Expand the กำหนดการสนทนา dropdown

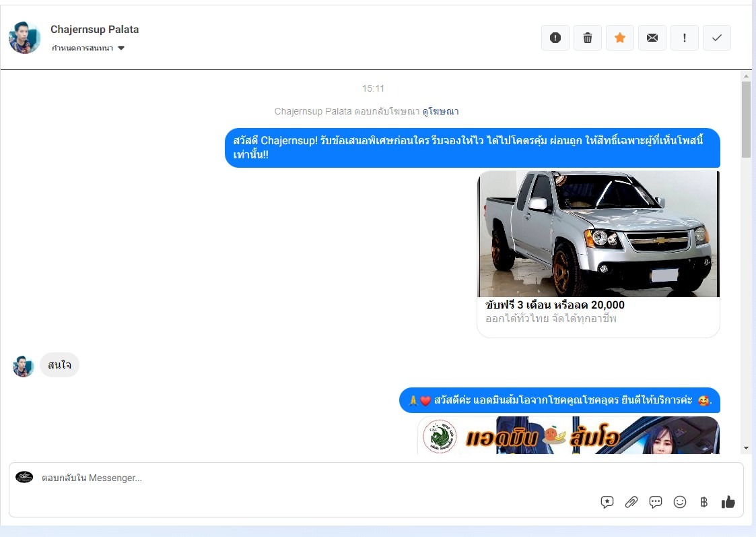pyautogui.click(x=88, y=49)
